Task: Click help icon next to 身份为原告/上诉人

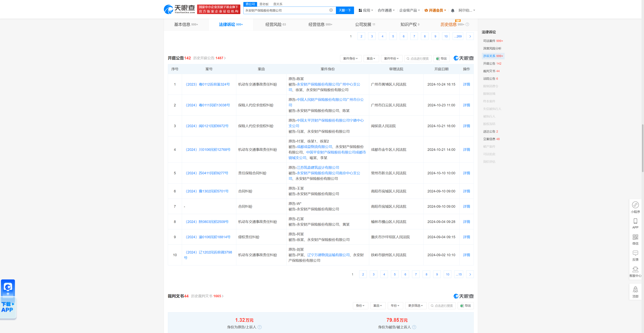Action: tap(259, 327)
